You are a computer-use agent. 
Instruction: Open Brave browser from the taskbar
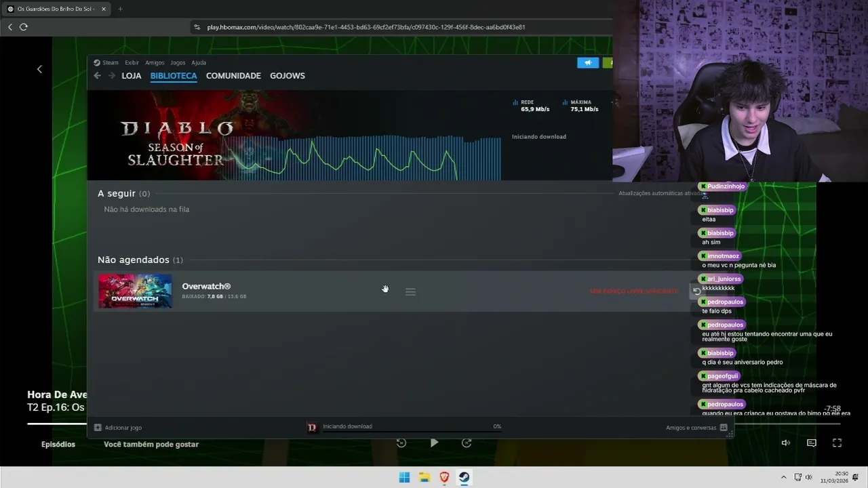(x=445, y=477)
